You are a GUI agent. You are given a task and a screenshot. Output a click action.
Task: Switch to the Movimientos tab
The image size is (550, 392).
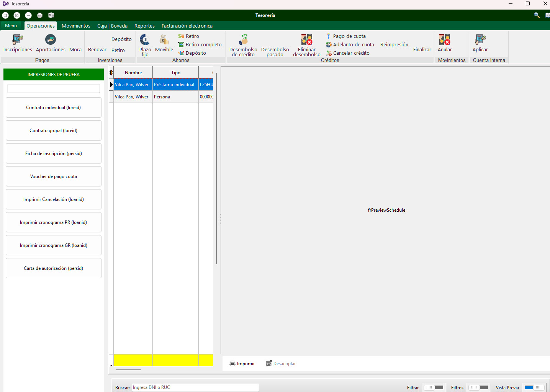(x=76, y=26)
